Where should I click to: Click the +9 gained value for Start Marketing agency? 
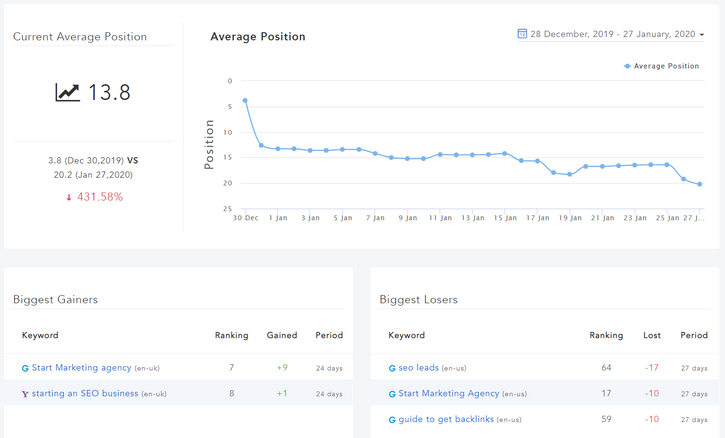[x=282, y=368]
